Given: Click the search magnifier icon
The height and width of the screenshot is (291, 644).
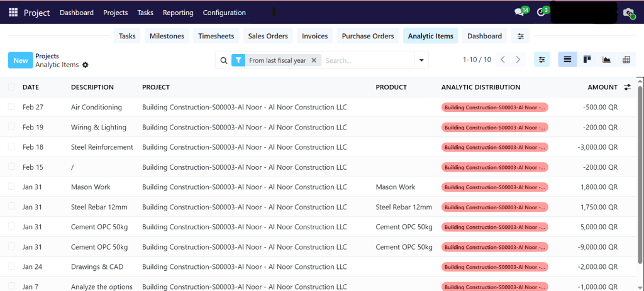Looking at the screenshot, I should (x=224, y=60).
